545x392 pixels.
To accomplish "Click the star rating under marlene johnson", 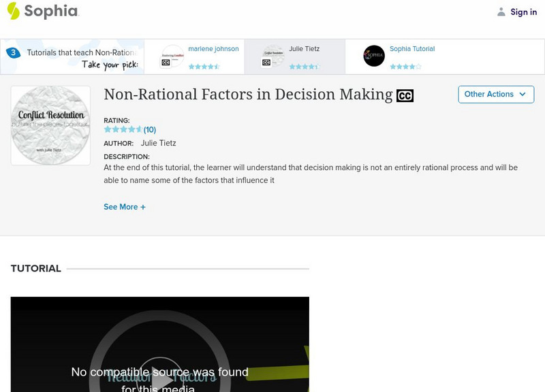I will (x=204, y=66).
